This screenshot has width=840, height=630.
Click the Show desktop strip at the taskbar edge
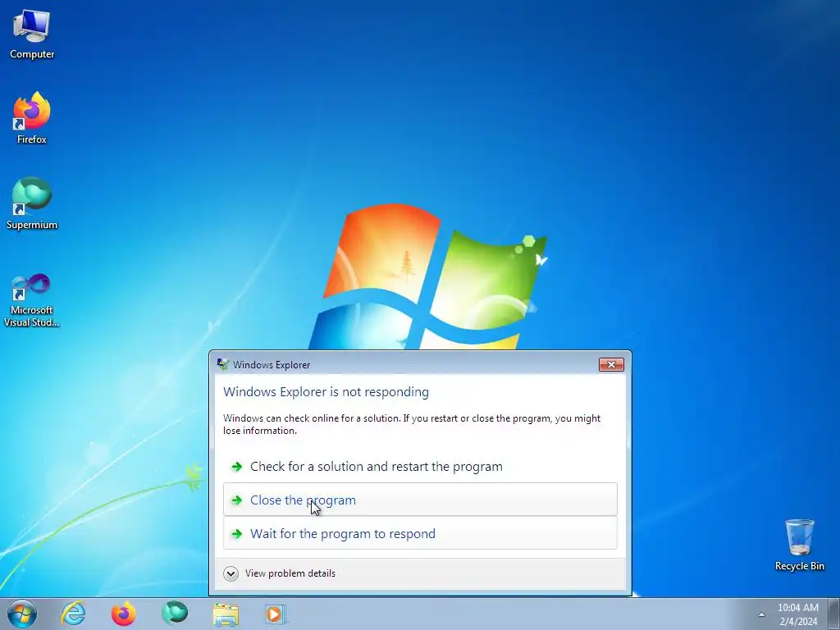pyautogui.click(x=834, y=614)
